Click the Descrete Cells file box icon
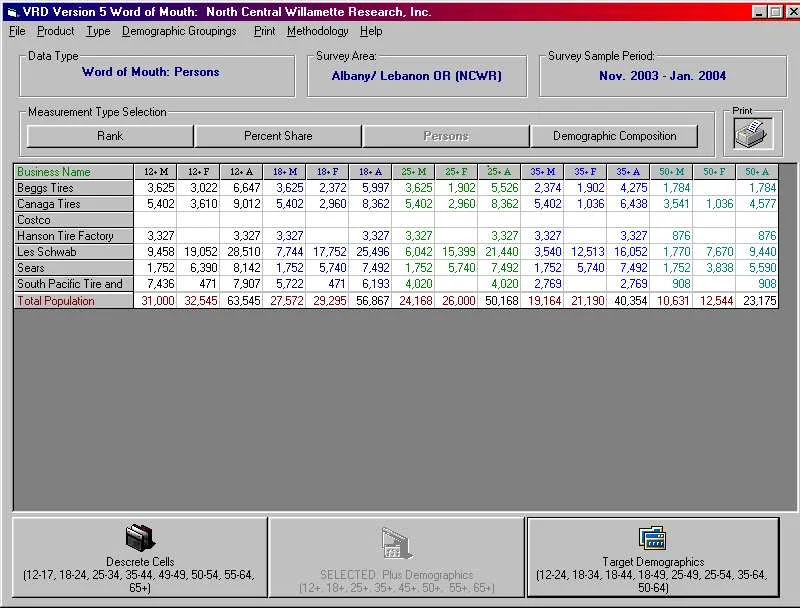800x608 pixels. [140, 538]
